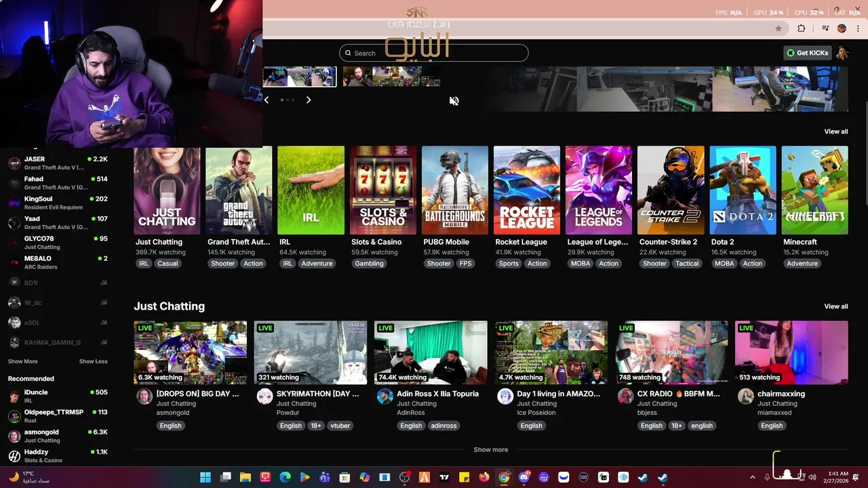The height and width of the screenshot is (488, 868).
Task: Open the Grand Theft Auto V category card
Action: click(x=239, y=190)
